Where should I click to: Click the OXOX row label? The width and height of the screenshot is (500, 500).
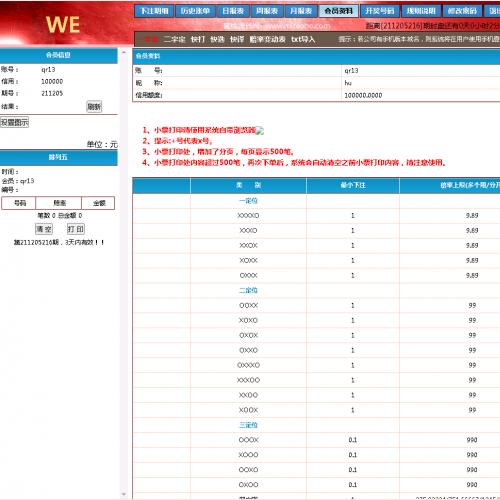coord(248,335)
